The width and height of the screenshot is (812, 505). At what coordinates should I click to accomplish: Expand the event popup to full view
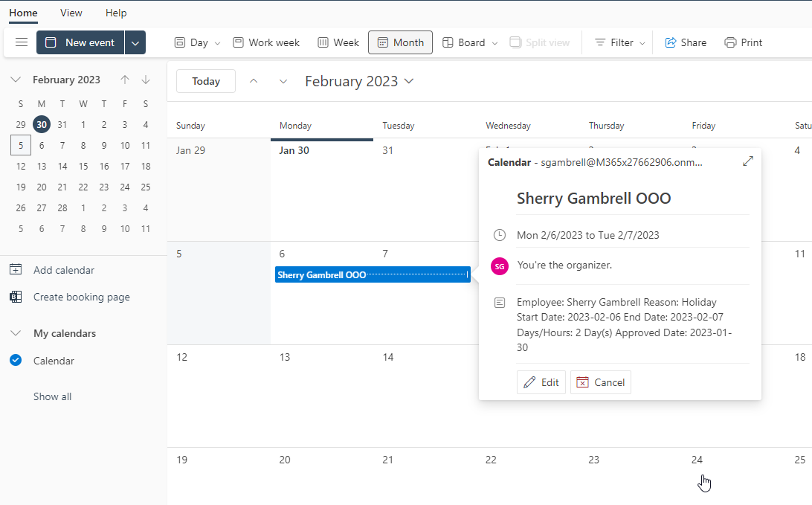pos(748,161)
